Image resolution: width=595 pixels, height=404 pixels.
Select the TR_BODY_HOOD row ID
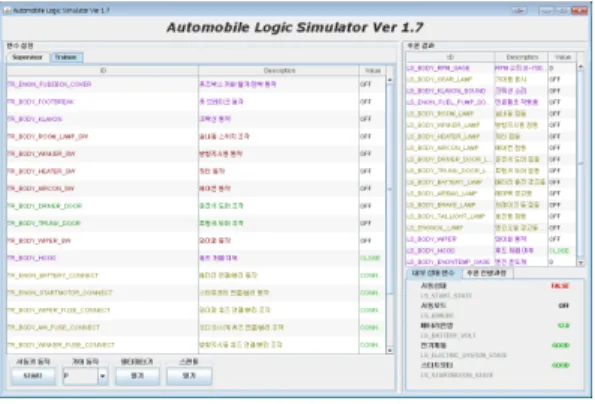coord(31,258)
